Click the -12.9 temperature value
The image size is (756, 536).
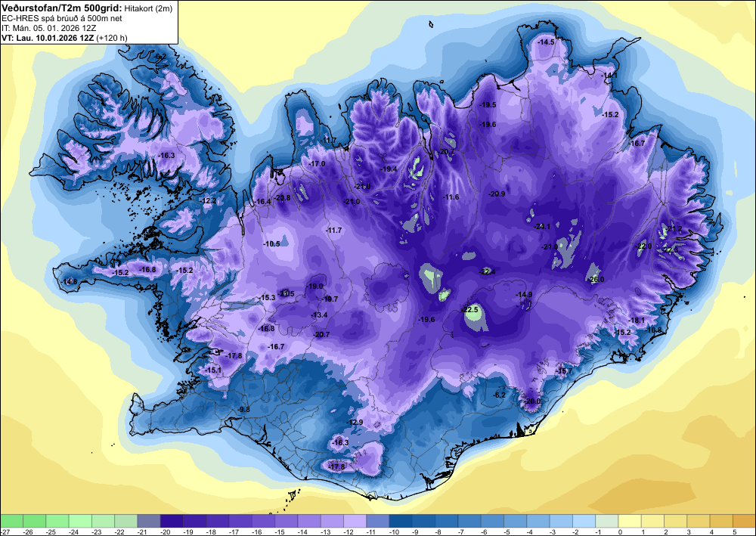355,423
